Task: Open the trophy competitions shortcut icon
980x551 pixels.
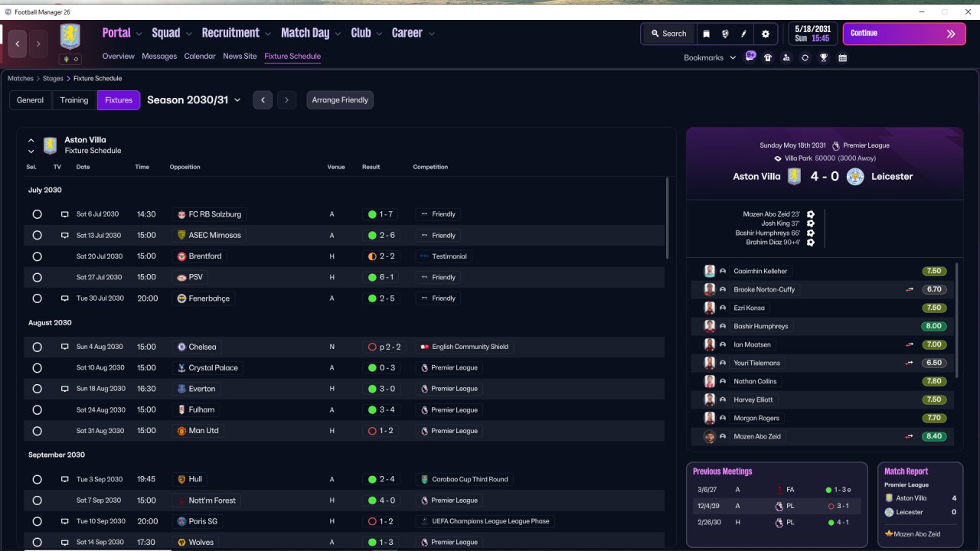Action: tap(824, 57)
